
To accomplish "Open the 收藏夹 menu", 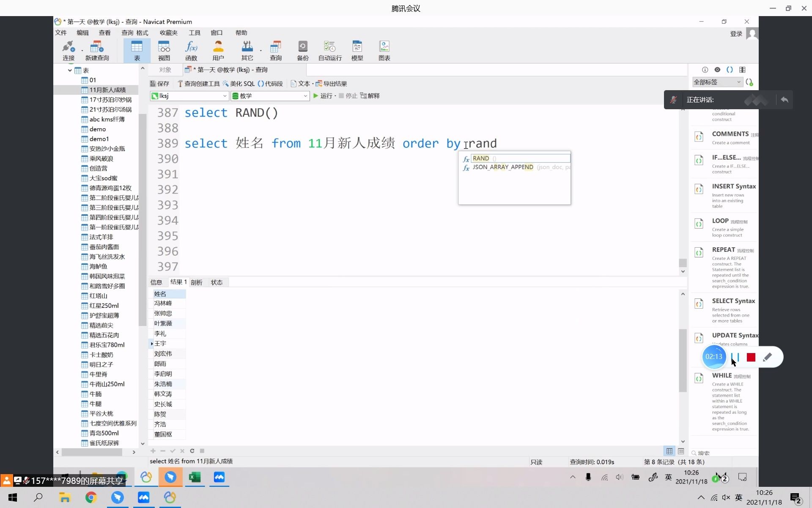I will tap(168, 33).
